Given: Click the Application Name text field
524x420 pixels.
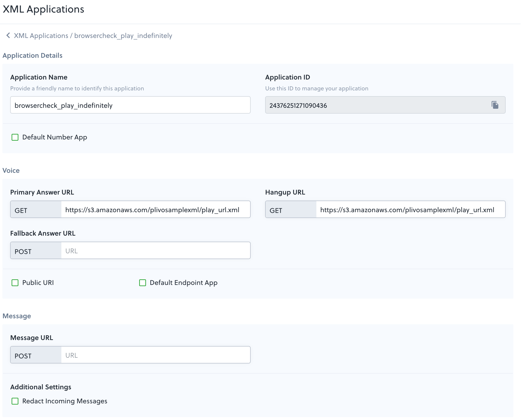Looking at the screenshot, I should point(130,105).
